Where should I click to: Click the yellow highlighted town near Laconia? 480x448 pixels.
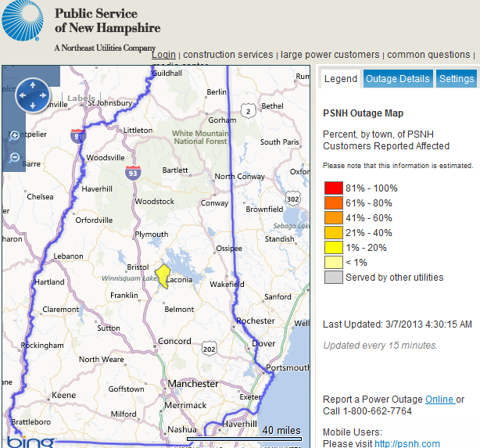163,274
